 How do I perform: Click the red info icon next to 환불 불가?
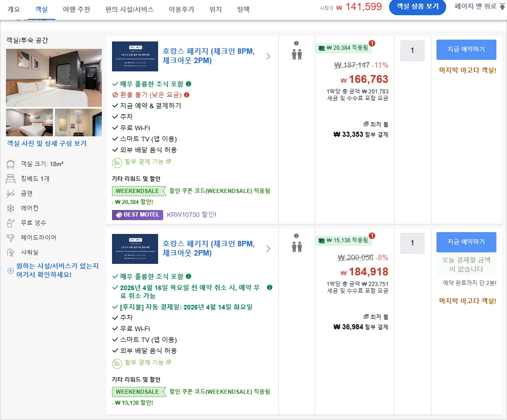point(187,95)
